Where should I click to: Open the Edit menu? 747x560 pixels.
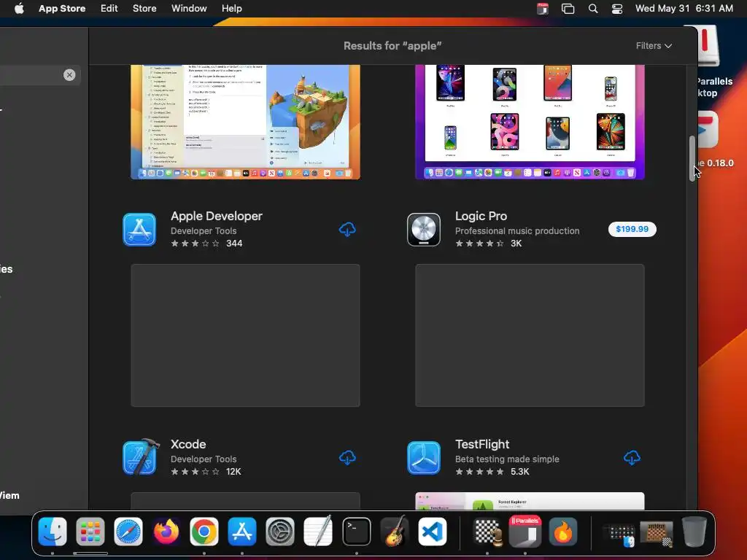click(x=109, y=9)
